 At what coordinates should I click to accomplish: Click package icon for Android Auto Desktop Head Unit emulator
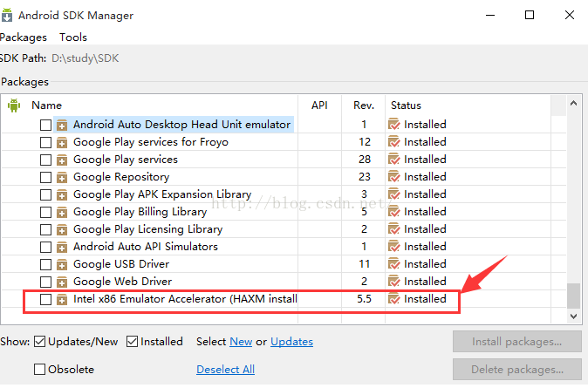tap(62, 125)
